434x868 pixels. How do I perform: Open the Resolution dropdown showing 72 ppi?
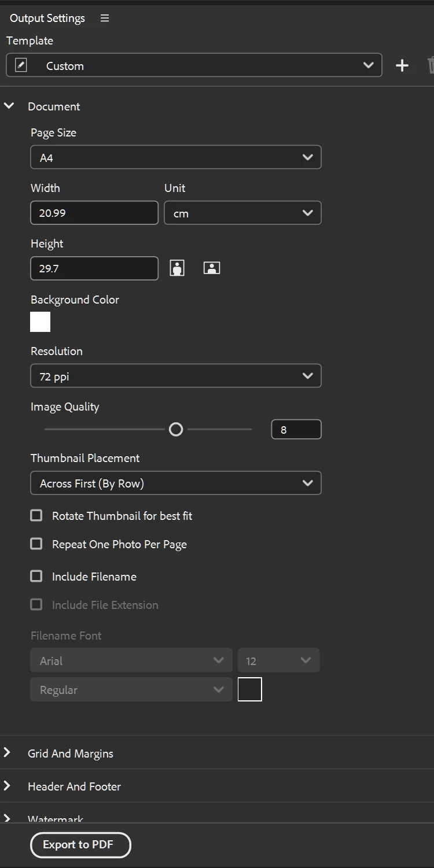(175, 376)
